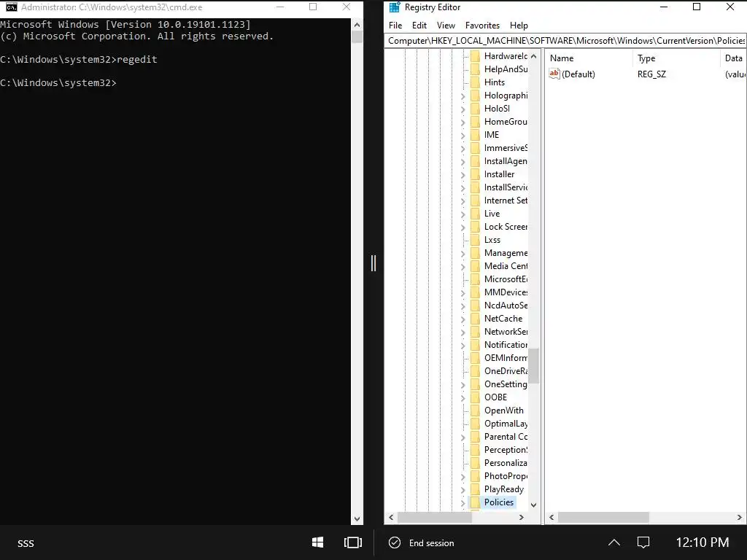
Task: Click the tree pane horizontal scroll-right arrow
Action: 521,517
